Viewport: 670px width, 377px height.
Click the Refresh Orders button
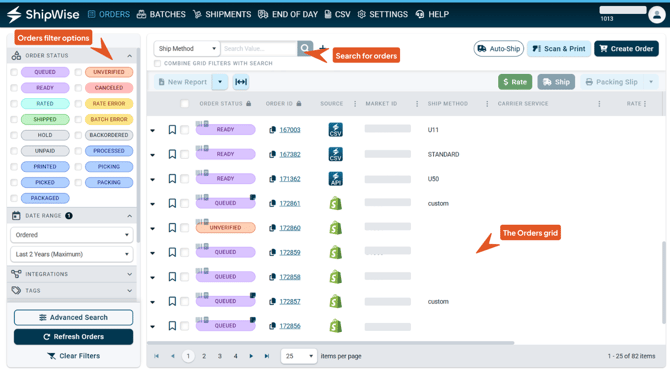click(73, 336)
